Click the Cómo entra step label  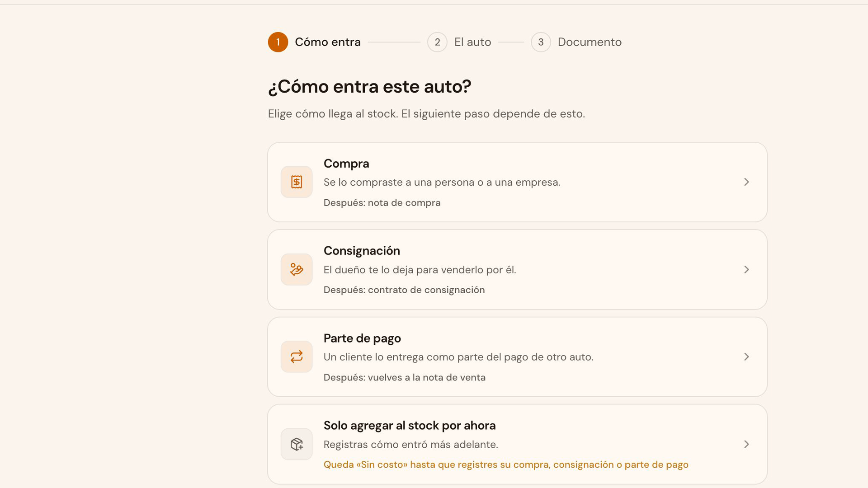point(328,42)
